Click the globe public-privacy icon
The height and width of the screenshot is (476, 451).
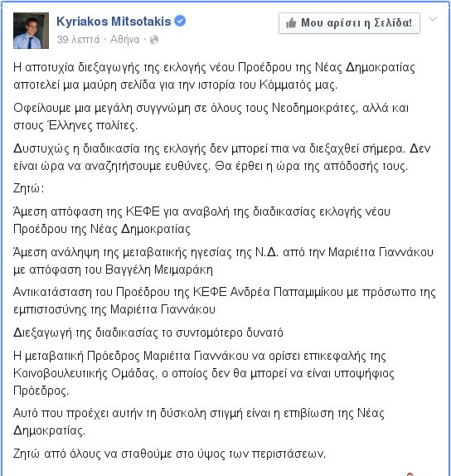tap(154, 40)
